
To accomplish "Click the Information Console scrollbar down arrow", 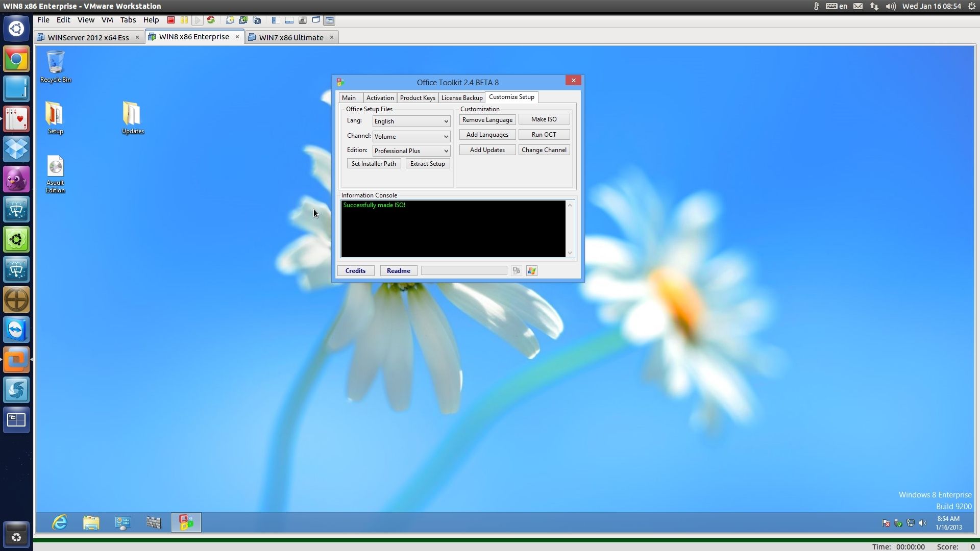I will tap(570, 253).
